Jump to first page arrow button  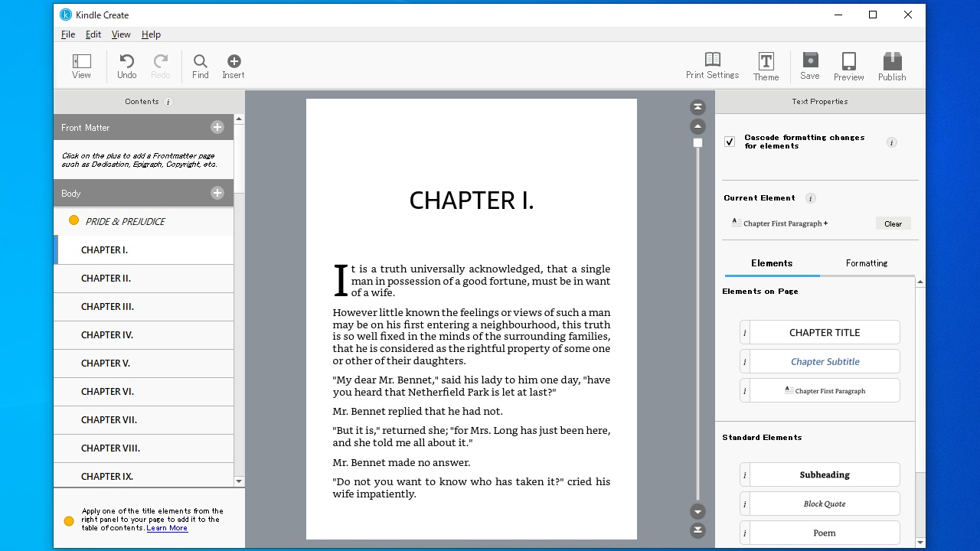(x=697, y=106)
